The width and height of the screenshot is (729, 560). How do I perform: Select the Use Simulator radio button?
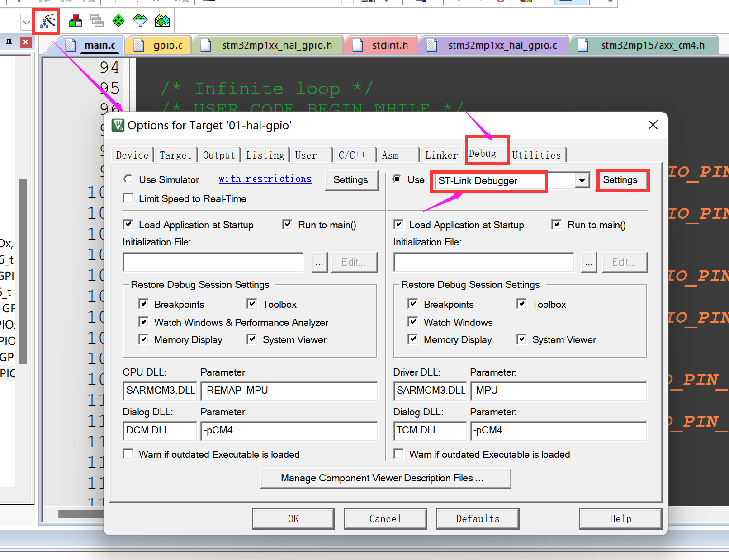[128, 179]
